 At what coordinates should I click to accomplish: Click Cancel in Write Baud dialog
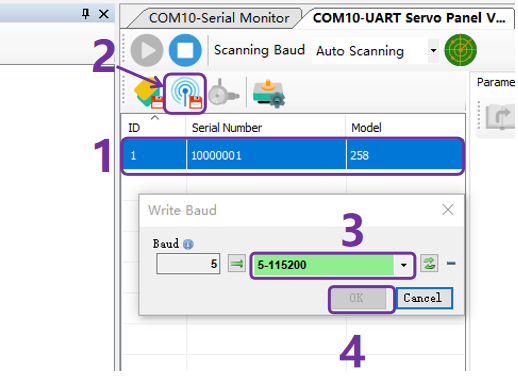click(x=423, y=298)
